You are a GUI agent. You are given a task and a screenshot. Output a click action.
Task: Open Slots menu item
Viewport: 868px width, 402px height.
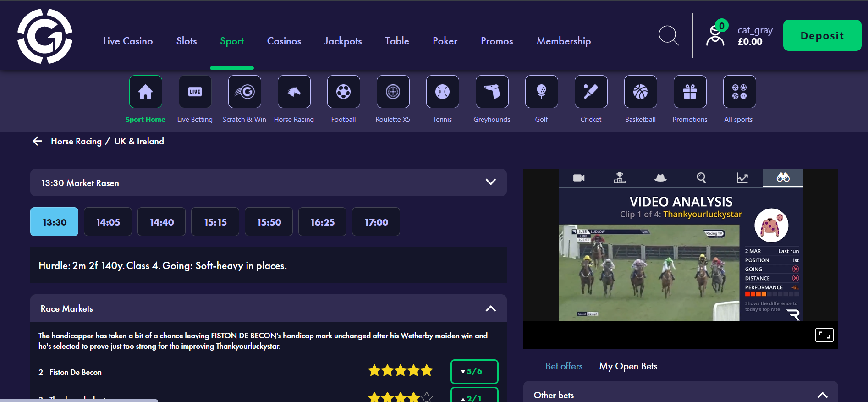pos(187,41)
